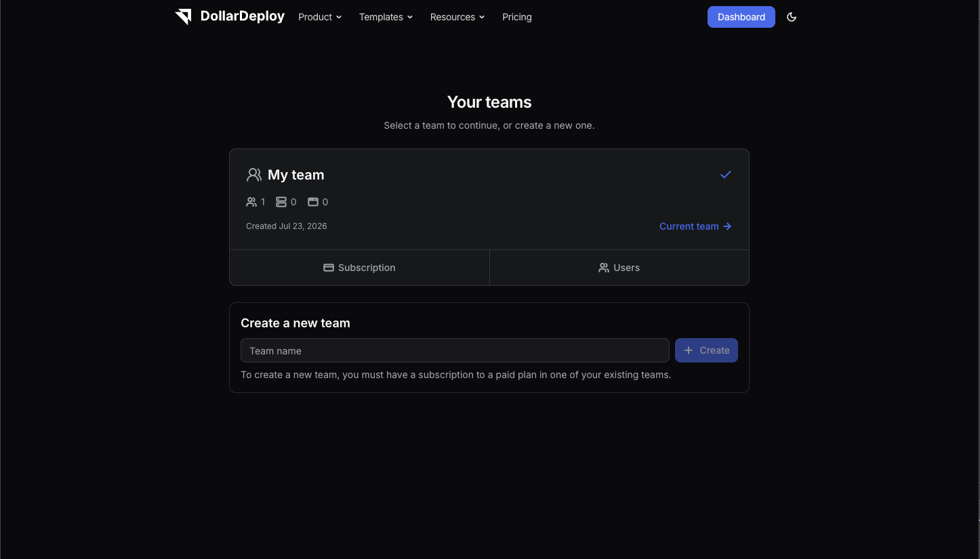Click the team icon beside My team

254,175
